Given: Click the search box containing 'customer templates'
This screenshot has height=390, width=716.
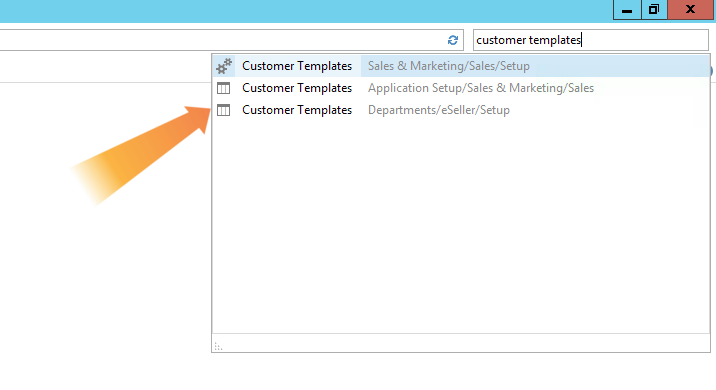Looking at the screenshot, I should pyautogui.click(x=590, y=40).
